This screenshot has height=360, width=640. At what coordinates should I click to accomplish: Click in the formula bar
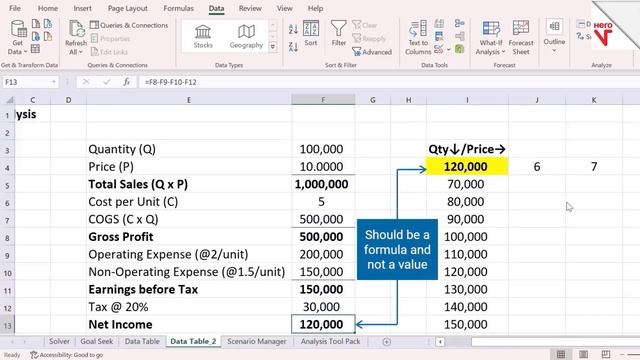(388, 82)
